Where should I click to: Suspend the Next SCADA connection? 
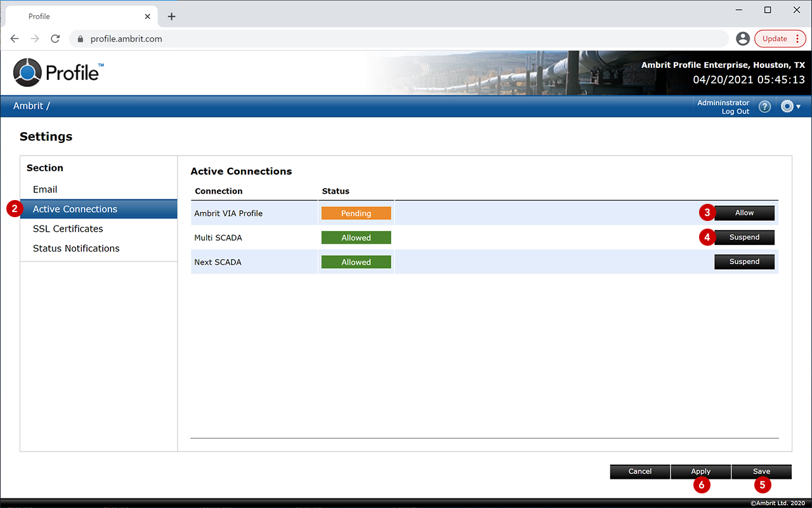744,262
